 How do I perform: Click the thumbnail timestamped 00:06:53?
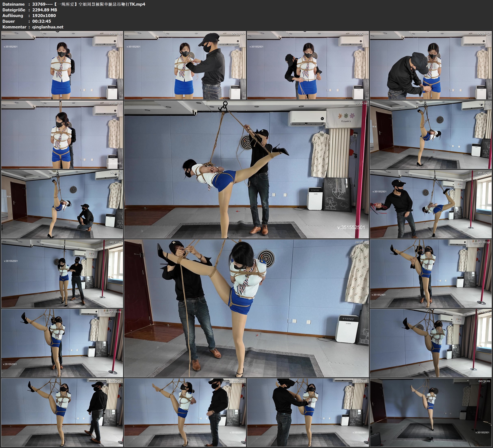click(431, 65)
